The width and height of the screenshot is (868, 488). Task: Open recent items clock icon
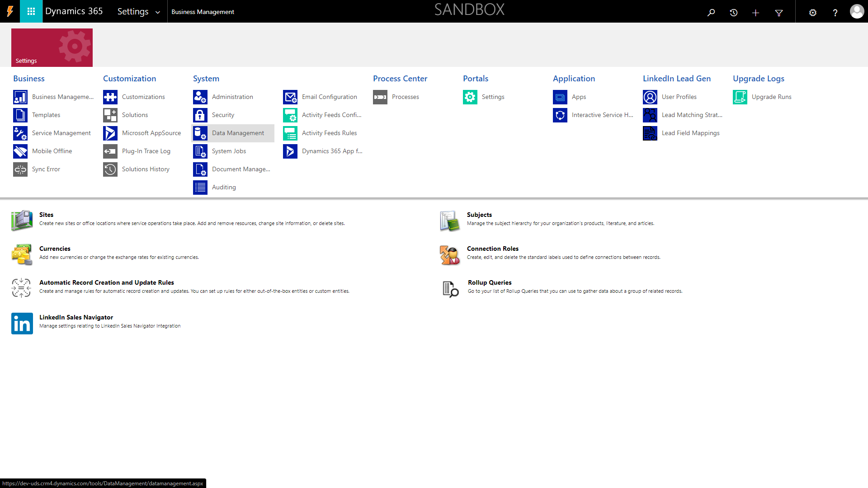coord(734,12)
